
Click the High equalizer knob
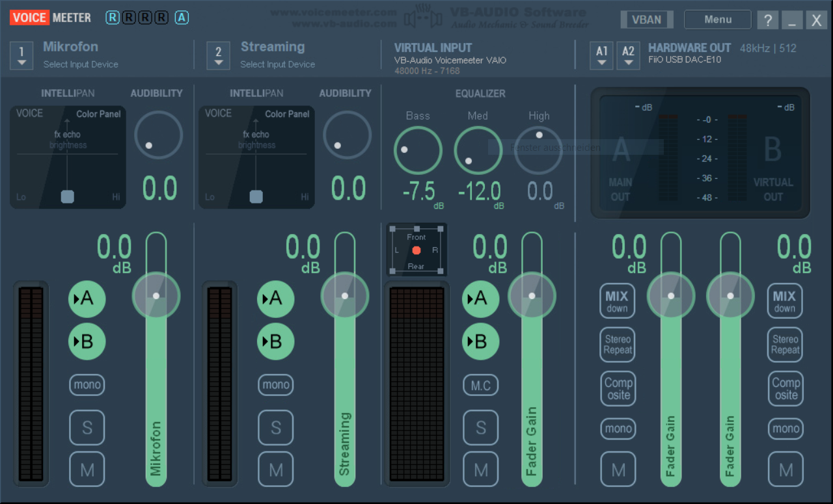(x=539, y=150)
